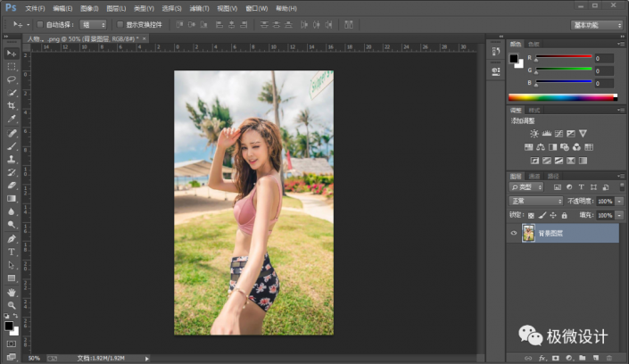Open Color panel options menu
This screenshot has width=629, height=364.
point(621,44)
